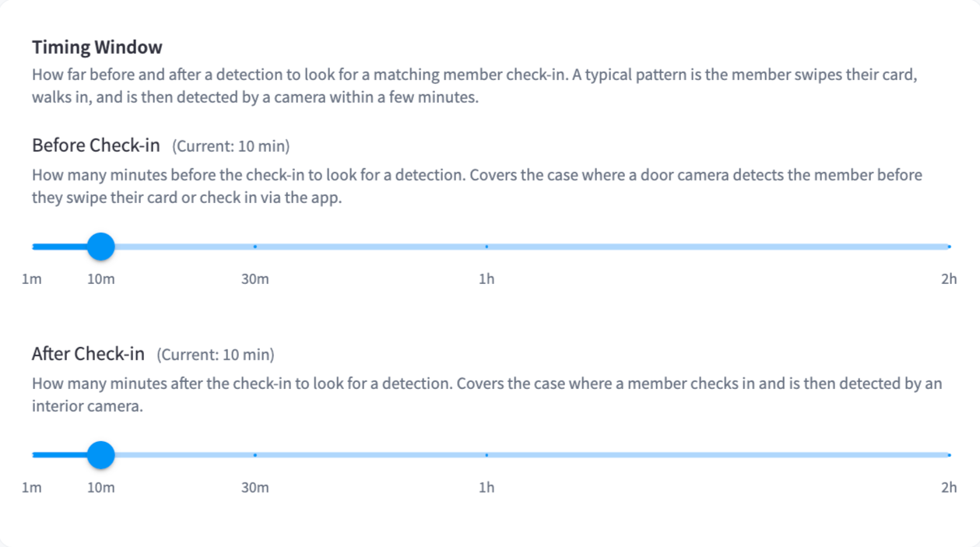Click the 10m label under After Check-in
This screenshot has height=547, width=980.
point(100,488)
